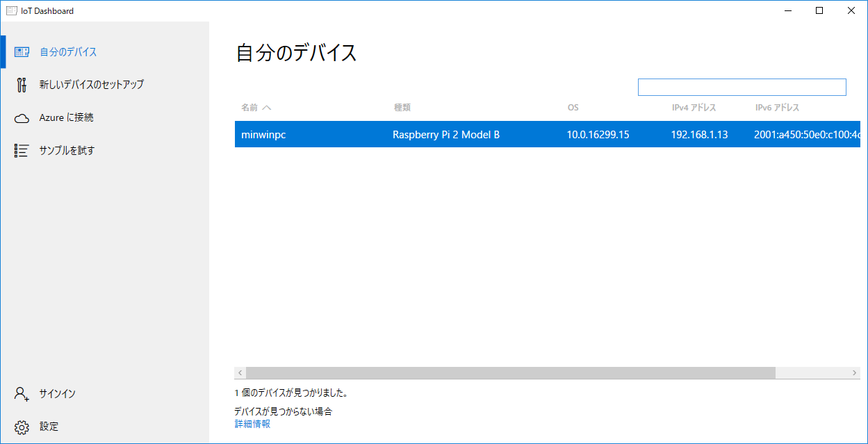868x444 pixels.
Task: Open 新しいデバイスのセットアップ menu label
Action: point(92,85)
